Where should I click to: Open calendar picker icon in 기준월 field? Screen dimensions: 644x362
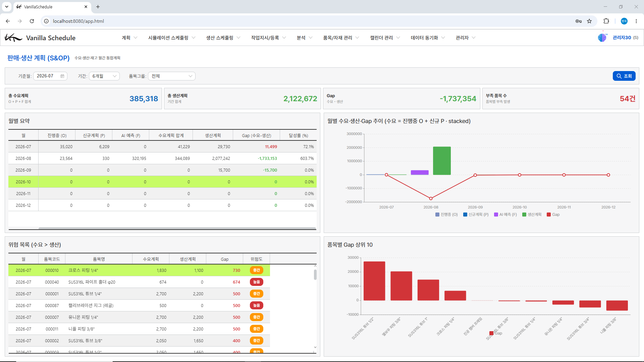coord(62,76)
